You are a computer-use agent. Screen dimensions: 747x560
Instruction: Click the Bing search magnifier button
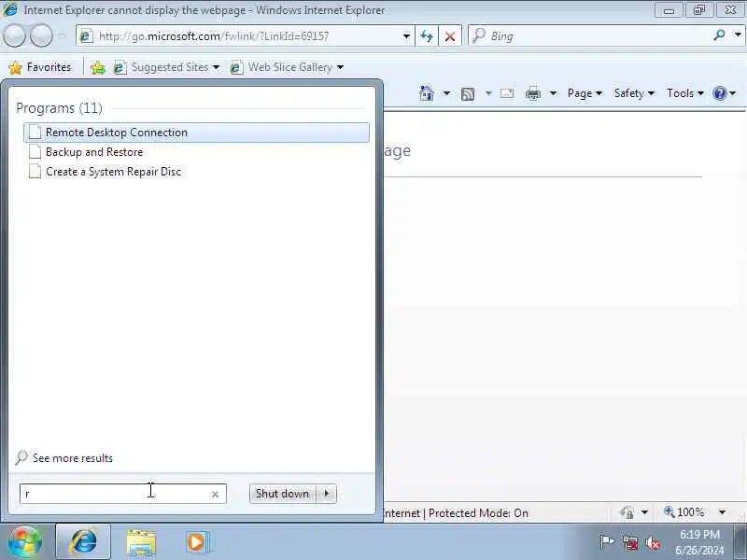(719, 35)
